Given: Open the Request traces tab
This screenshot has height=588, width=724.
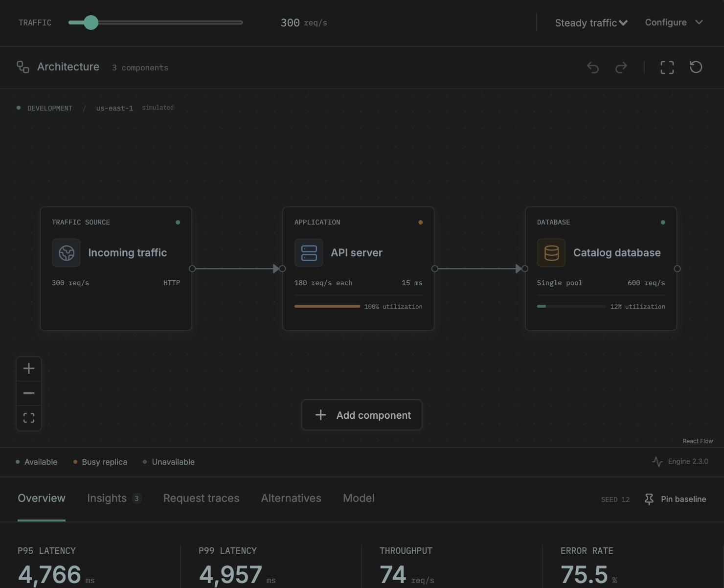Looking at the screenshot, I should point(201,498).
